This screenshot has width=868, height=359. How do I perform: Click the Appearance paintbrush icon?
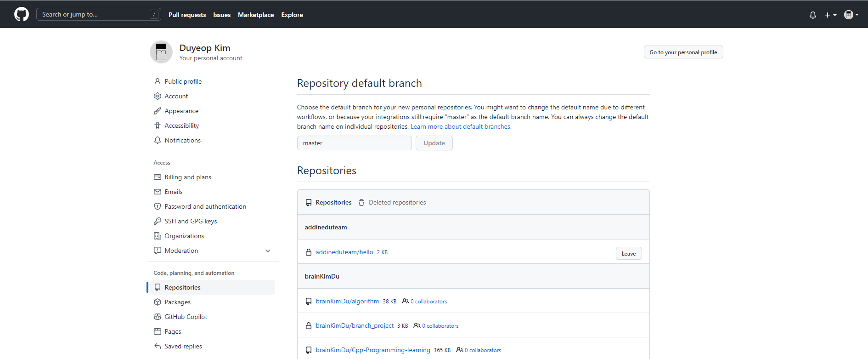click(x=158, y=111)
